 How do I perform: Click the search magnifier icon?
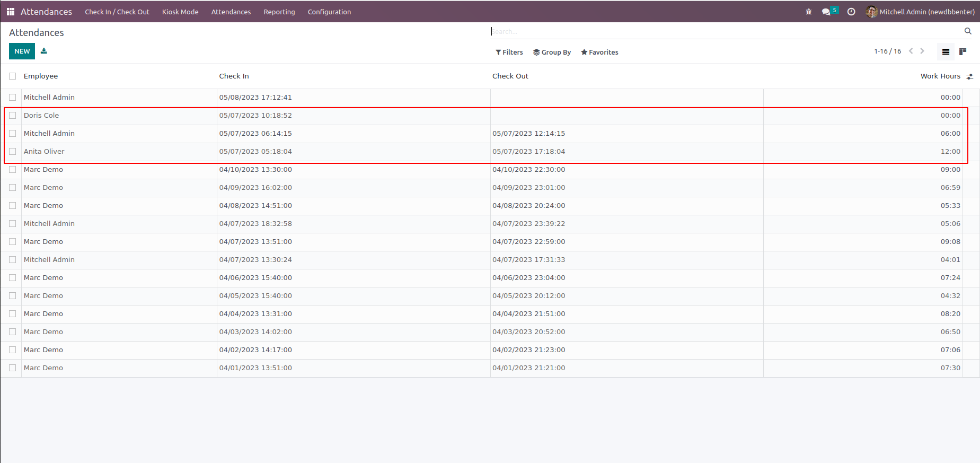(968, 31)
